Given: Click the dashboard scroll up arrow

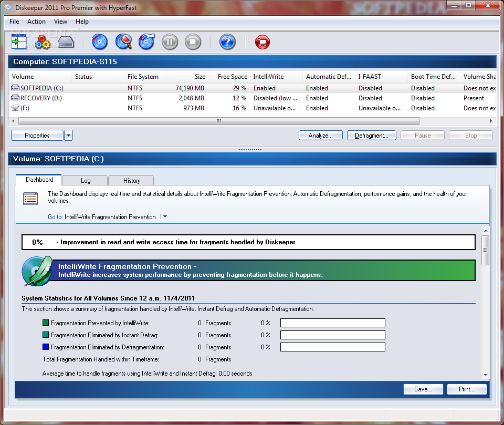Looking at the screenshot, I should 485,230.
